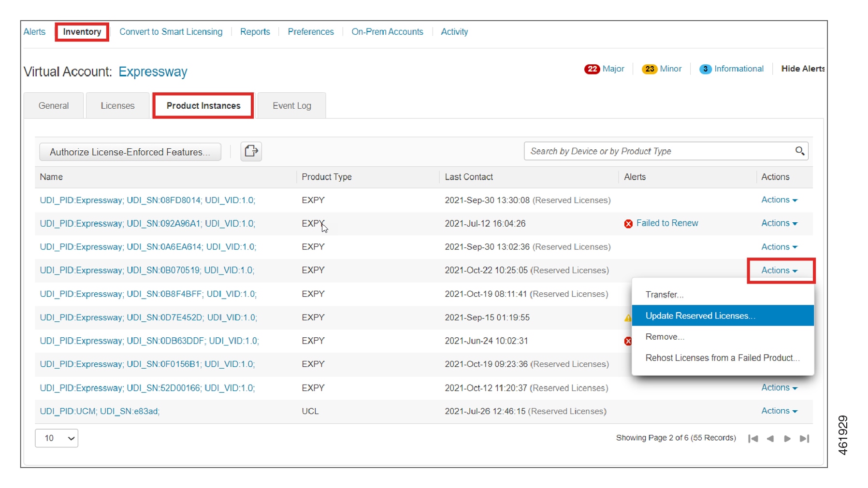The height and width of the screenshot is (488, 868).
Task: Go to next page arrow
Action: tap(787, 439)
